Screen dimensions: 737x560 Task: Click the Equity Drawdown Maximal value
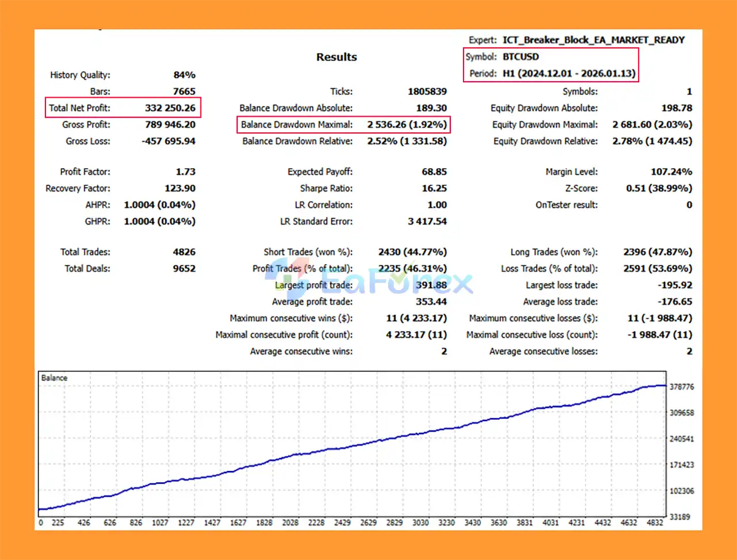652,124
